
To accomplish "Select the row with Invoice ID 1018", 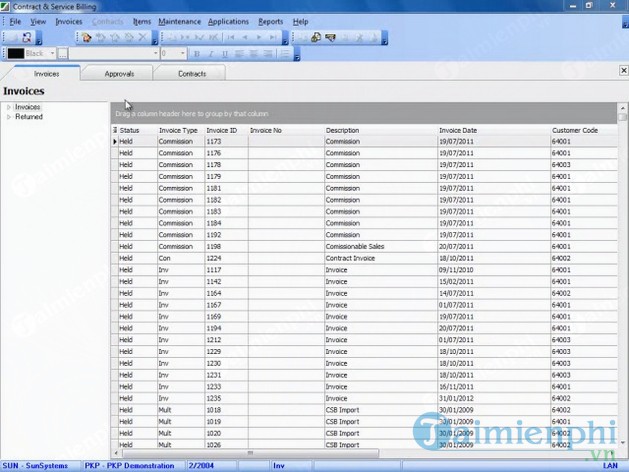I will click(x=364, y=410).
